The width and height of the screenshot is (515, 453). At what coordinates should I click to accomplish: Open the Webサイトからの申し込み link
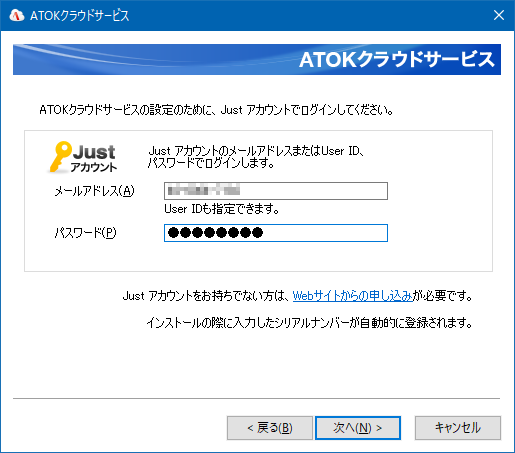click(x=353, y=296)
